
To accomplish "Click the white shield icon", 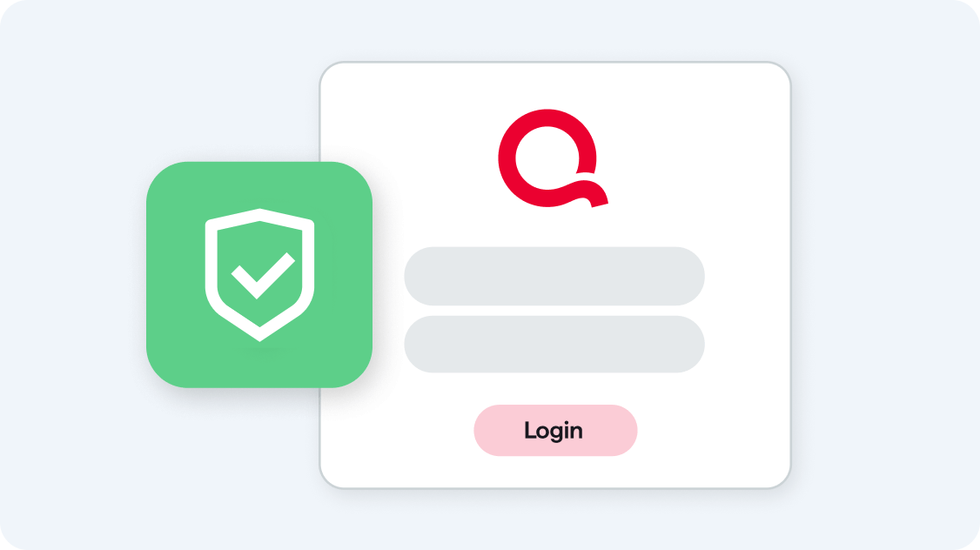I will 259,275.
